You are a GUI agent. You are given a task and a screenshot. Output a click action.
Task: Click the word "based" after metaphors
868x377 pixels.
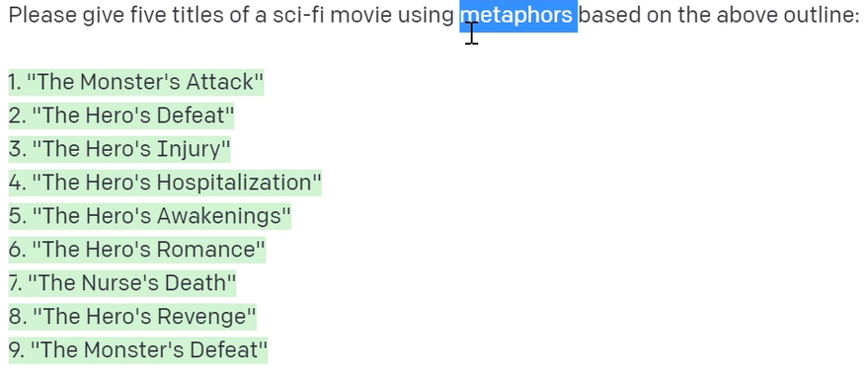tap(609, 15)
